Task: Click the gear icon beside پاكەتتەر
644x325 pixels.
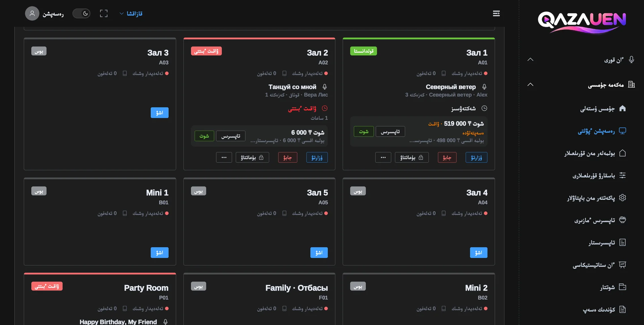Action: coord(623,198)
